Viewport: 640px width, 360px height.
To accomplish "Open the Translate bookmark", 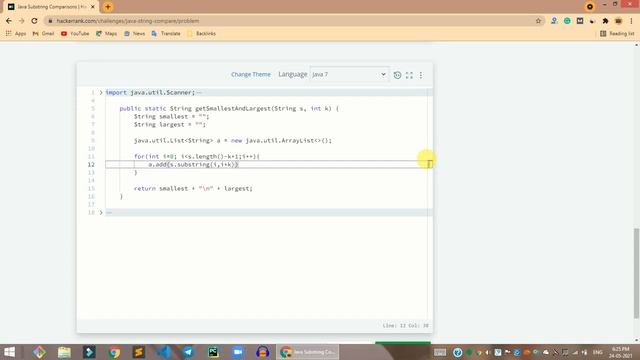I will point(166,33).
